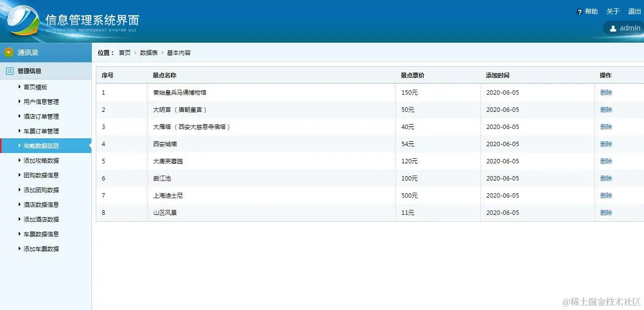Viewport: 644px width, 310px height.
Task: Click the 帮助 link in the header
Action: (x=591, y=12)
